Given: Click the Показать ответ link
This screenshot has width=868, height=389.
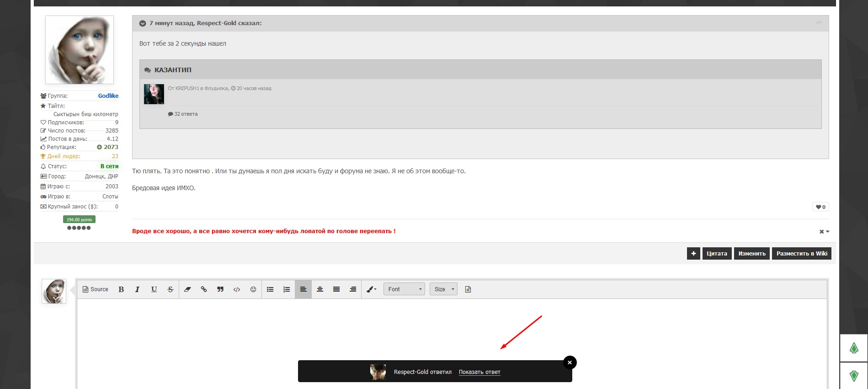Looking at the screenshot, I should pos(479,372).
